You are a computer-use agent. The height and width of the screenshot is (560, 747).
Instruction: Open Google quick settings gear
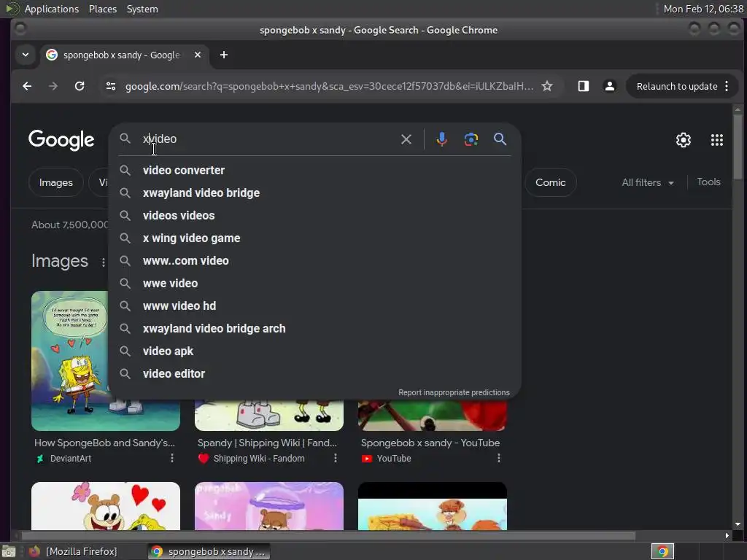pyautogui.click(x=683, y=139)
